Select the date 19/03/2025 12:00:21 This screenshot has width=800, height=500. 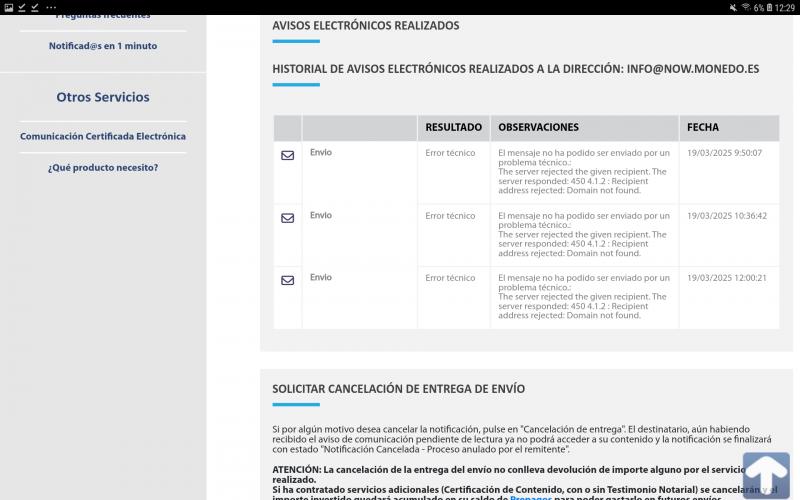coord(727,278)
